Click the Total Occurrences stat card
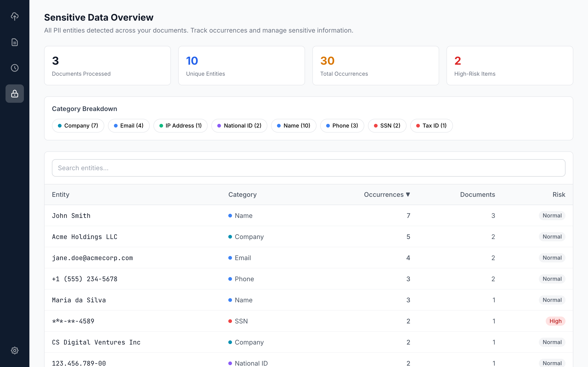Image resolution: width=588 pixels, height=367 pixels. (x=376, y=66)
